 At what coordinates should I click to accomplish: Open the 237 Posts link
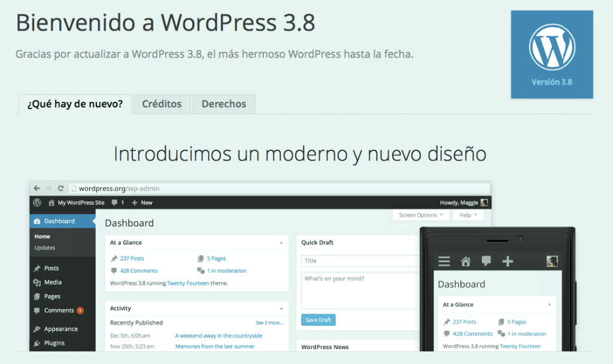tap(132, 259)
